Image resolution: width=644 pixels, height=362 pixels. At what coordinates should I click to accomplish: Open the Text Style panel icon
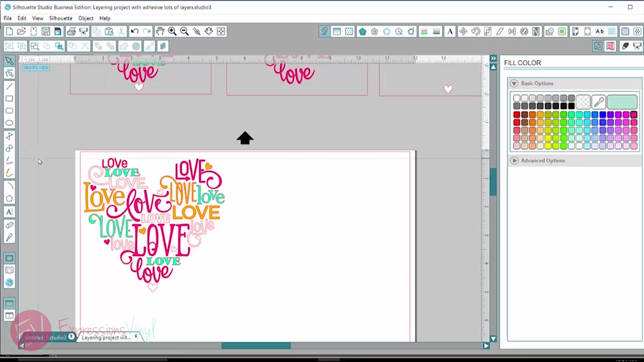(x=450, y=31)
